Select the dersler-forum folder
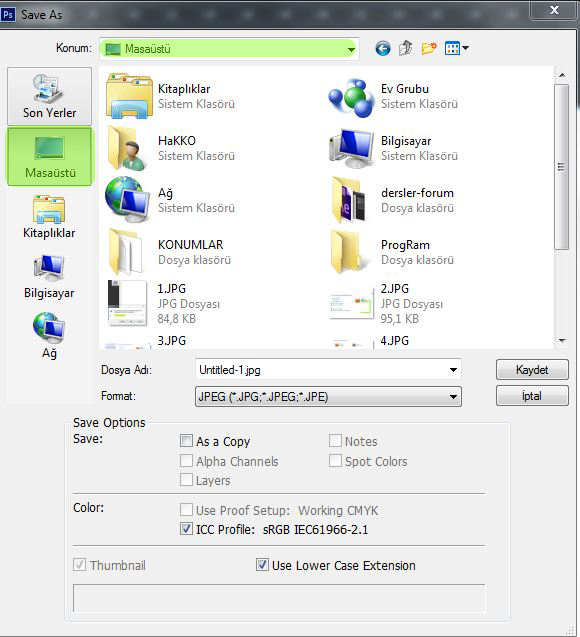The width and height of the screenshot is (580, 637). point(393,200)
